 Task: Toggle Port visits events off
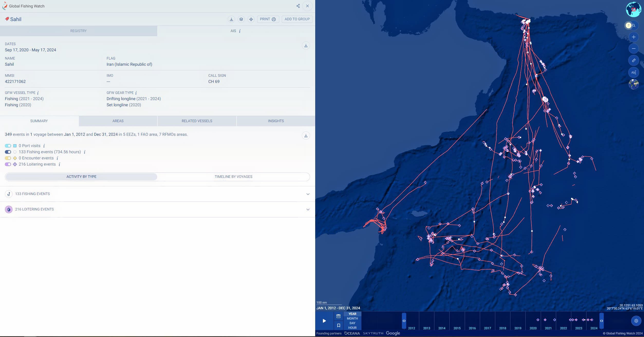coord(8,146)
